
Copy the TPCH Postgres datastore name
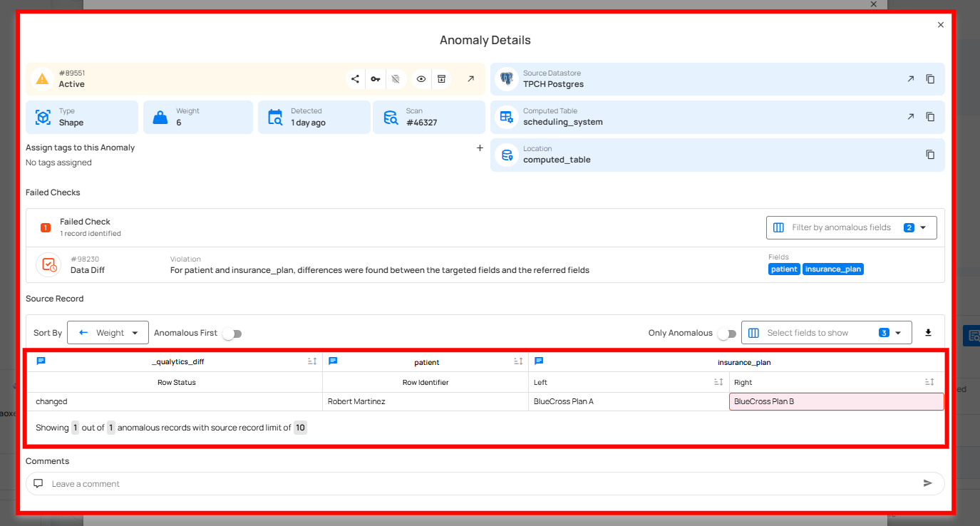pyautogui.click(x=930, y=79)
